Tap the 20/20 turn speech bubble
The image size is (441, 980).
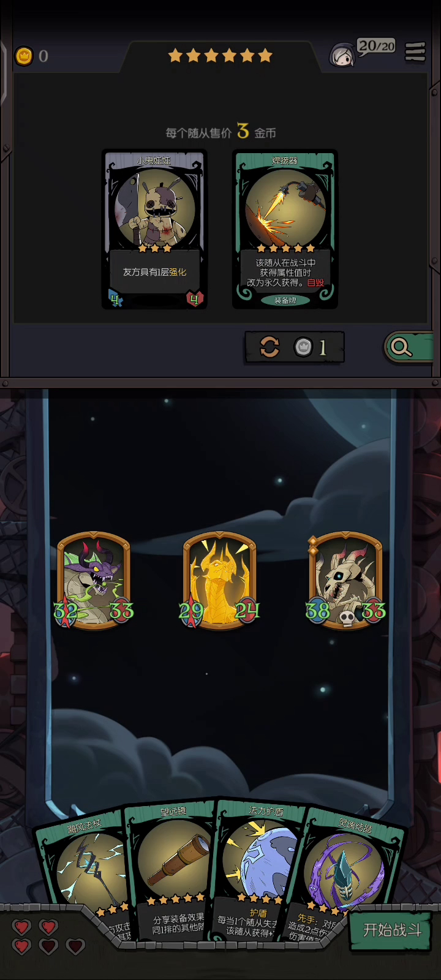[x=376, y=47]
